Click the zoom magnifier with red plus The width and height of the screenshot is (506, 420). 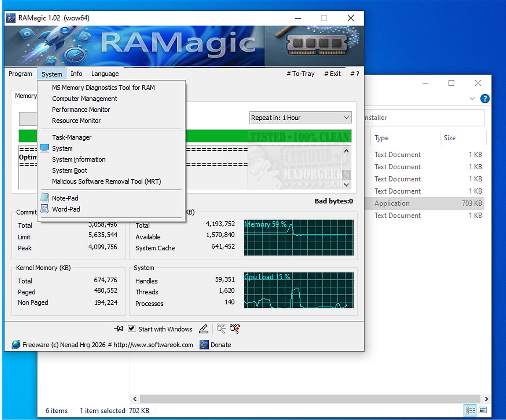tap(235, 329)
